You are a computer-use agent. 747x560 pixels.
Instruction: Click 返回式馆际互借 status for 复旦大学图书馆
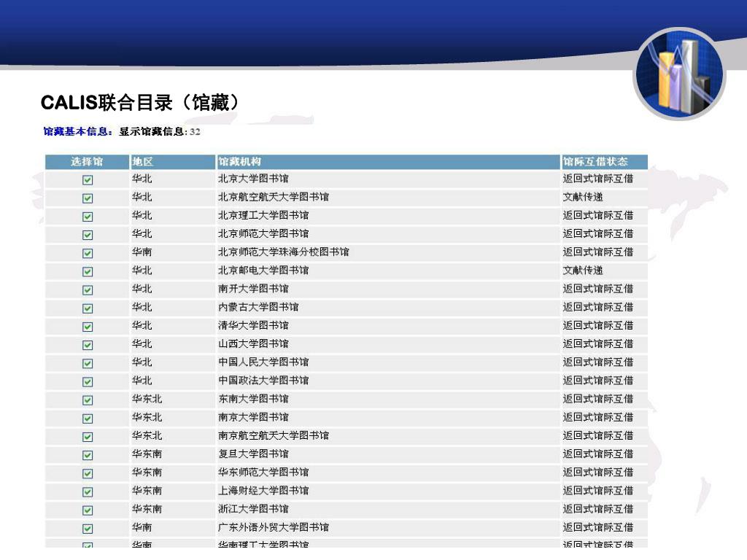(598, 454)
